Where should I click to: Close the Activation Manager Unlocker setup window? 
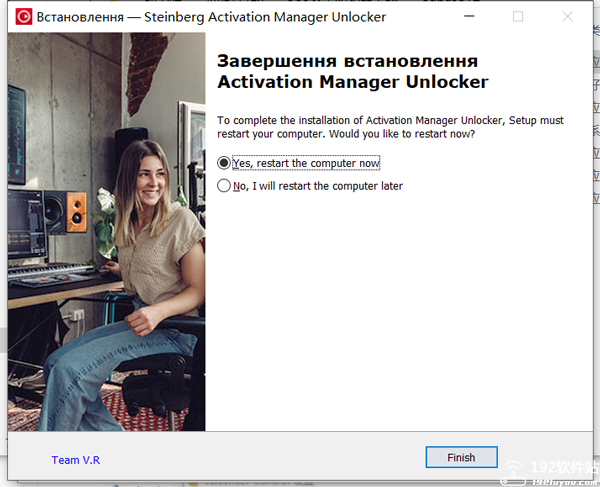(x=567, y=16)
